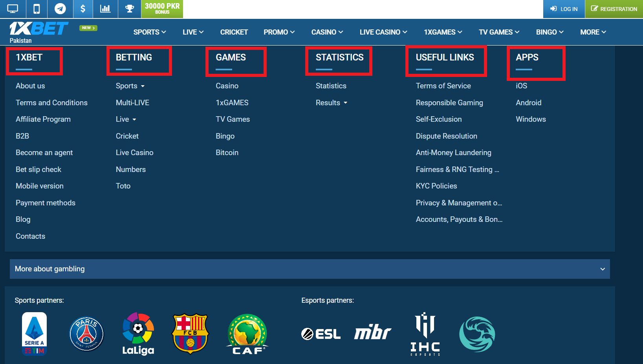
Task: Click the green NEW badge
Action: [x=88, y=28]
